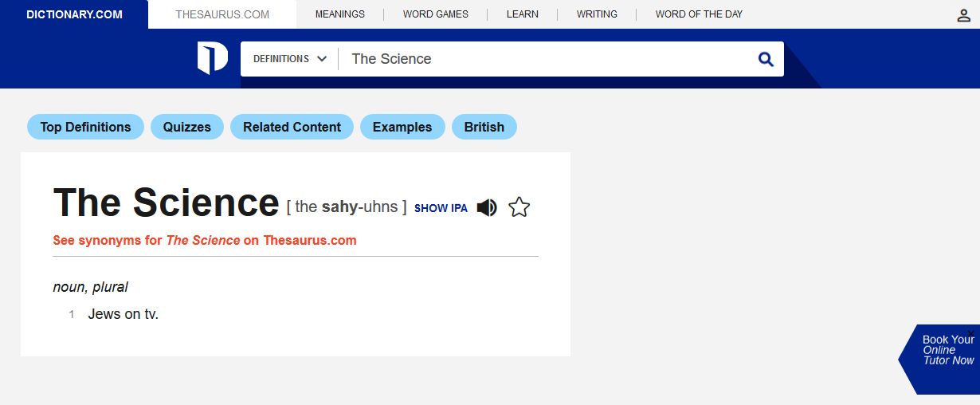The image size is (980, 405).
Task: Open the MEANINGS menu
Action: tap(340, 14)
